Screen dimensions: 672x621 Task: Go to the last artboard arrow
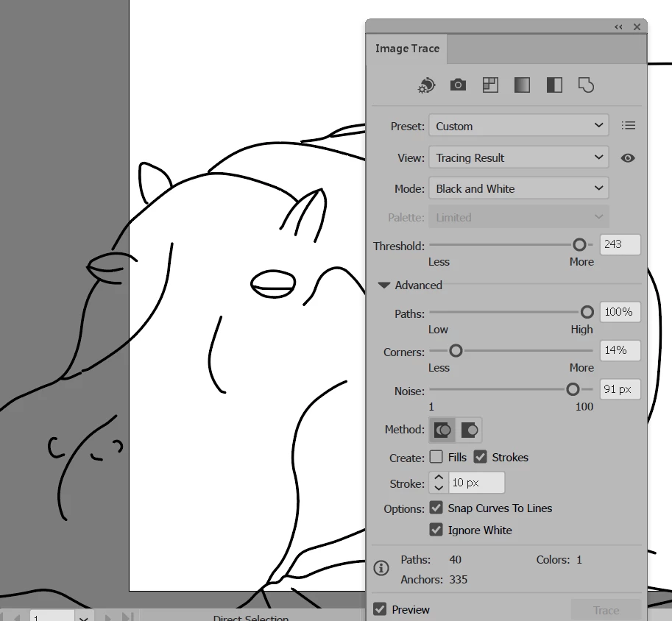pos(128,617)
